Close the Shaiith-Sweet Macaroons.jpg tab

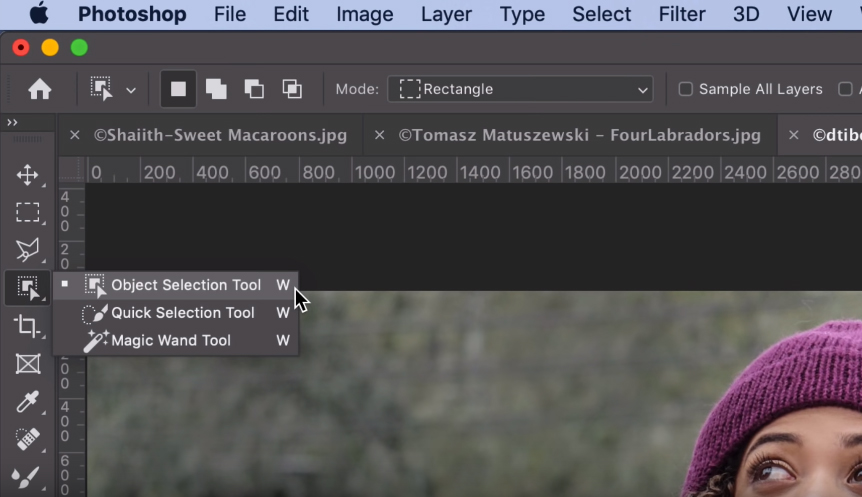[75, 135]
